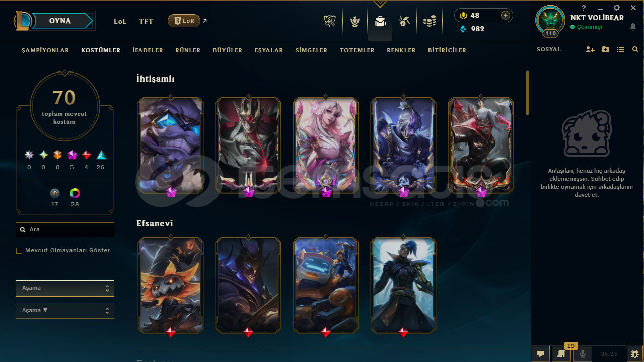The image size is (644, 362).
Task: Click the Ara search input field
Action: click(65, 230)
